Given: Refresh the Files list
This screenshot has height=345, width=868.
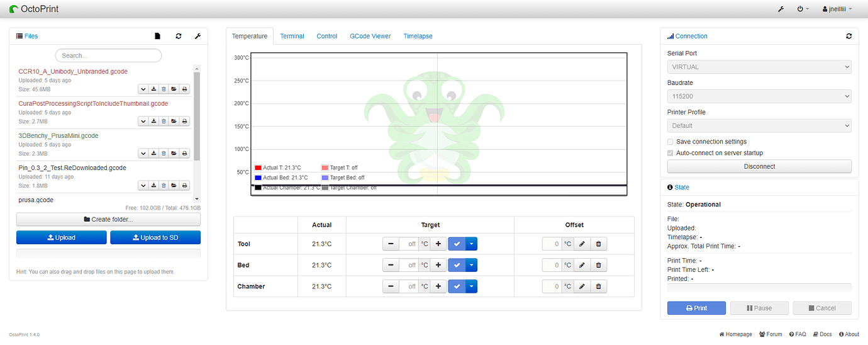Looking at the screenshot, I should [x=179, y=37].
